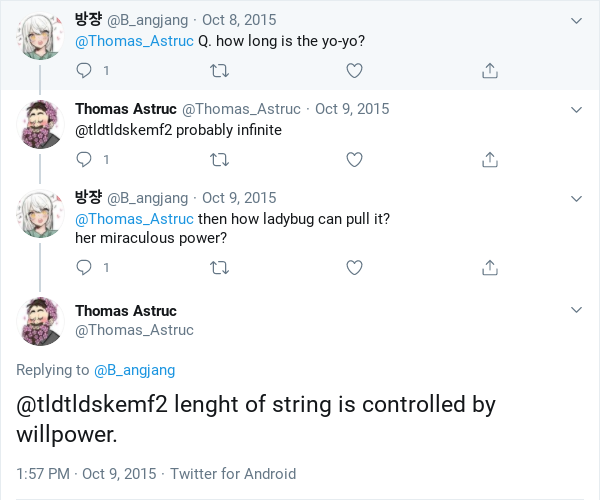Open chevron menu on the main willpower tweet
This screenshot has height=500, width=600.
click(x=576, y=310)
